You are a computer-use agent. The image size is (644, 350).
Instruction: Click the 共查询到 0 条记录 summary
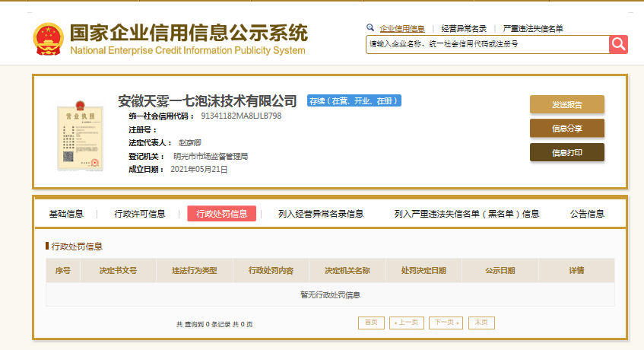pyautogui.click(x=214, y=324)
